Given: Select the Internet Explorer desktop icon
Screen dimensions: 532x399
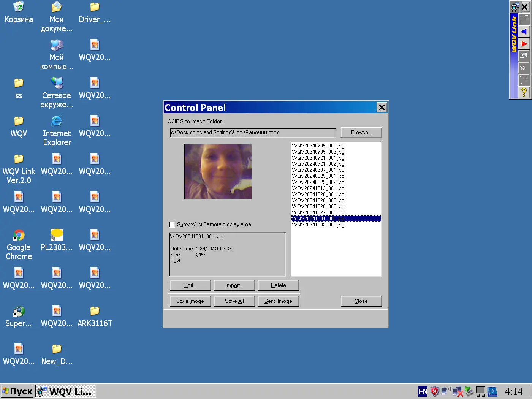Looking at the screenshot, I should pos(57,131).
